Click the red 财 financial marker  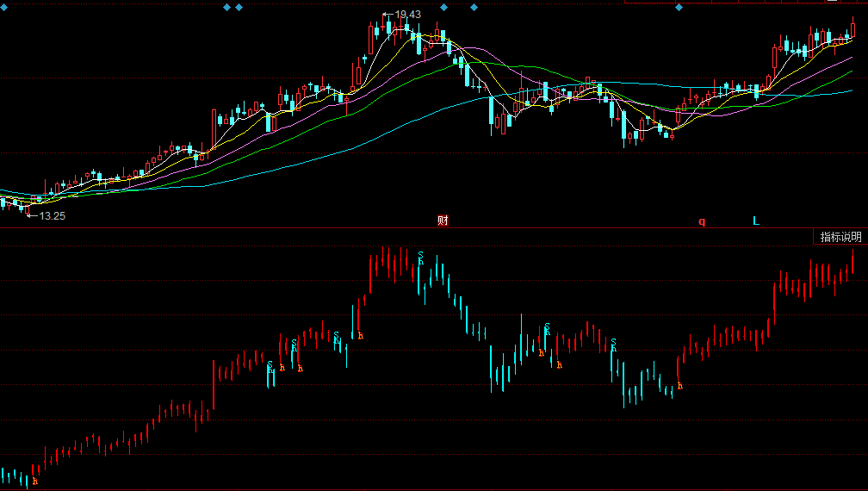(443, 221)
